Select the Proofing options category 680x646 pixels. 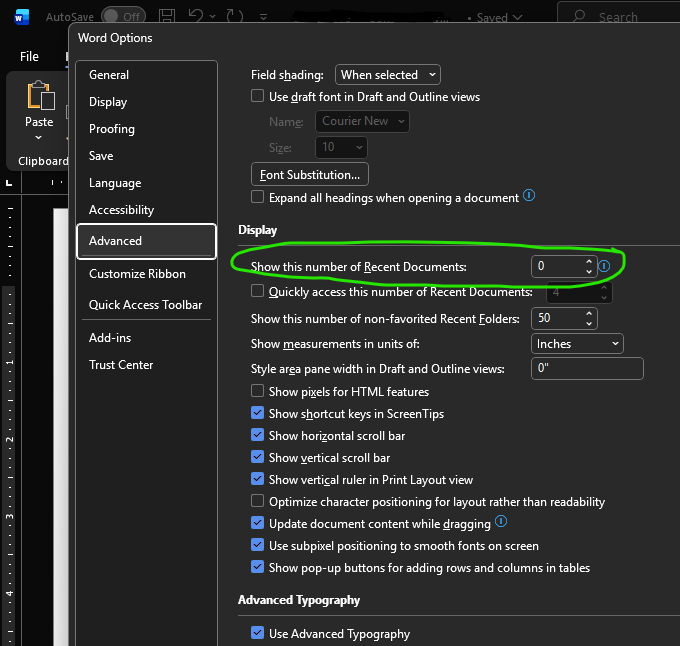click(147, 129)
